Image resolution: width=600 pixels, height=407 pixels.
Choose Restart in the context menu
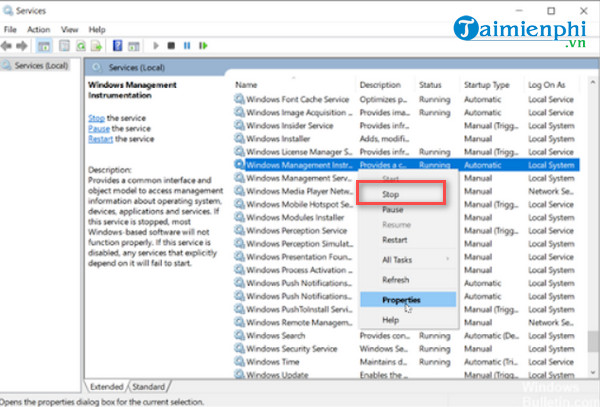tap(408, 240)
